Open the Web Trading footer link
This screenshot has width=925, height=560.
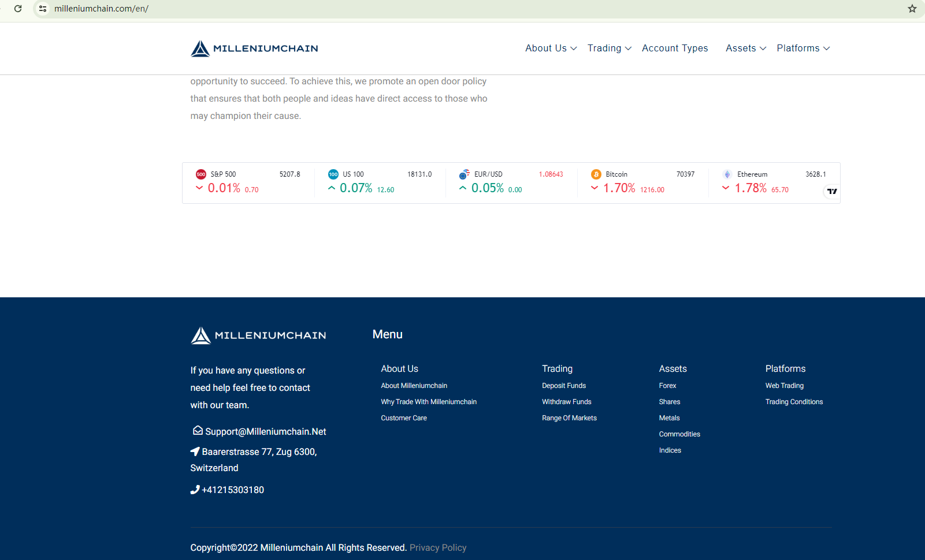point(784,386)
